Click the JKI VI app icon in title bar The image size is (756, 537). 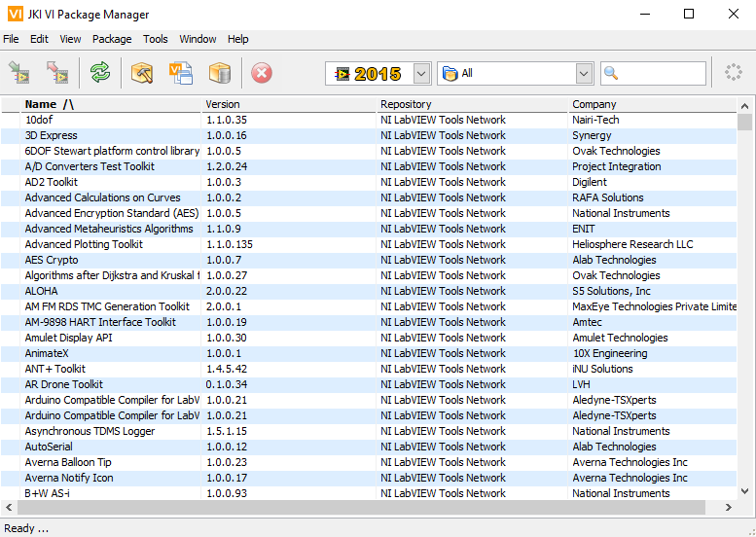coord(16,14)
